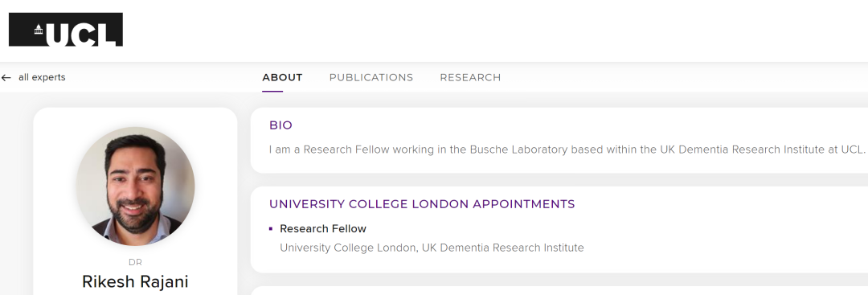Viewport: 868px width, 295px height.
Task: Click the BIO section heading
Action: click(280, 125)
